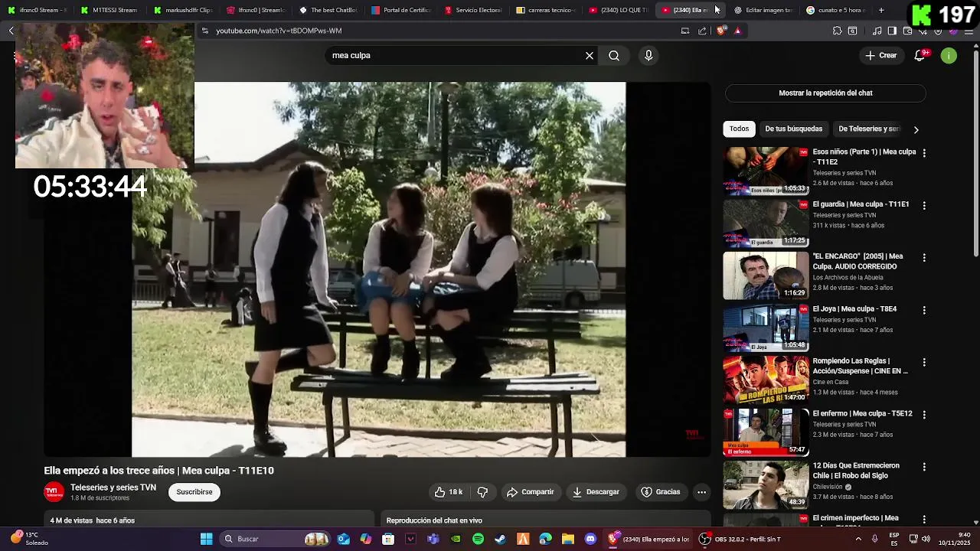Open Steam from taskbar
The height and width of the screenshot is (551, 980).
coord(500,539)
